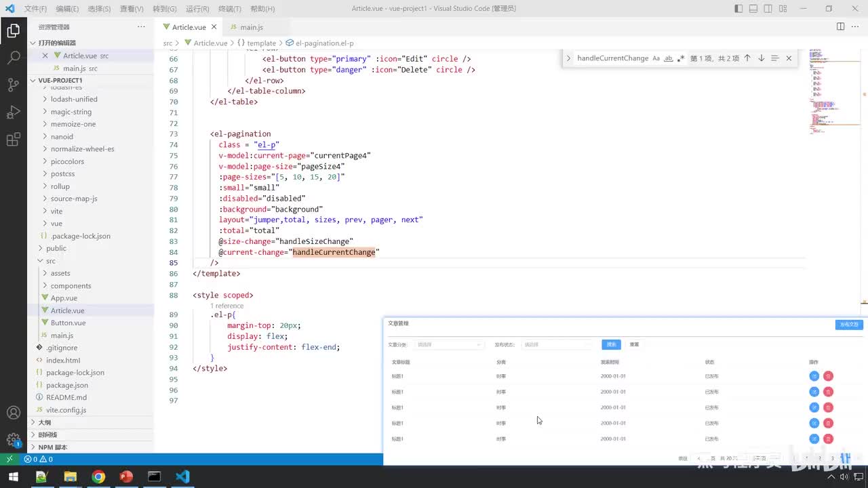Collapse the Open Editors section
Viewport: 868px width, 488px height.
pyautogui.click(x=33, y=43)
